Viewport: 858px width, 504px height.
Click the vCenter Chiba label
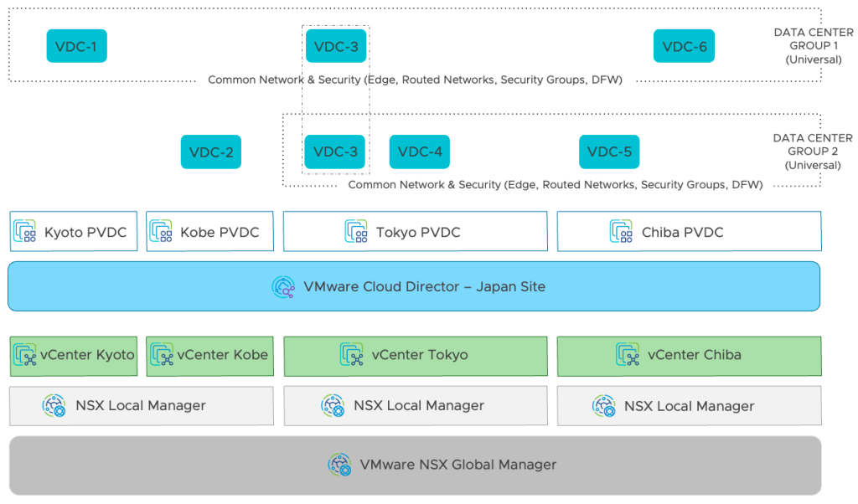coord(695,355)
